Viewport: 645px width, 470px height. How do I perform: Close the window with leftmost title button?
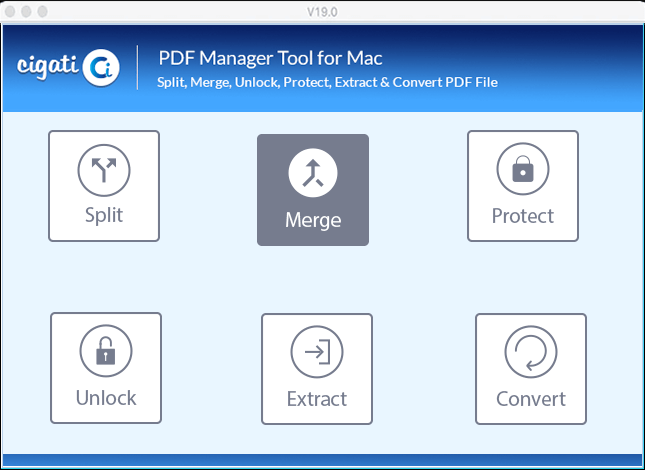tap(10, 12)
